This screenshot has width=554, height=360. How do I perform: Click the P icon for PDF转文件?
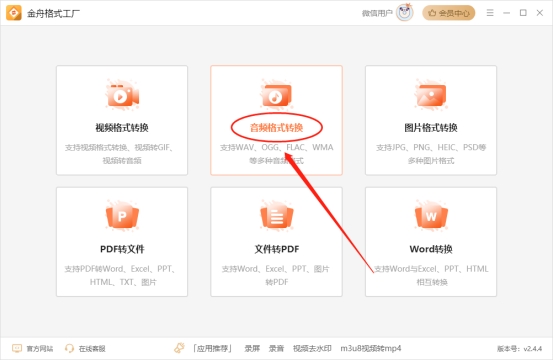(122, 216)
